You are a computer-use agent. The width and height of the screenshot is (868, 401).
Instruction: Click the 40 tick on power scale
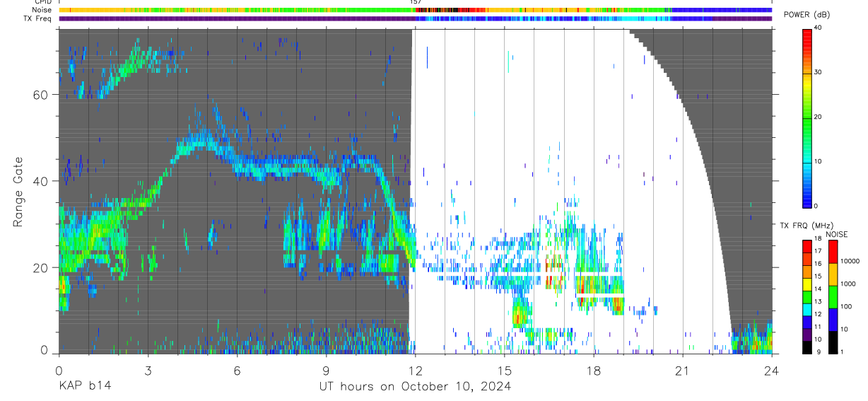[819, 28]
